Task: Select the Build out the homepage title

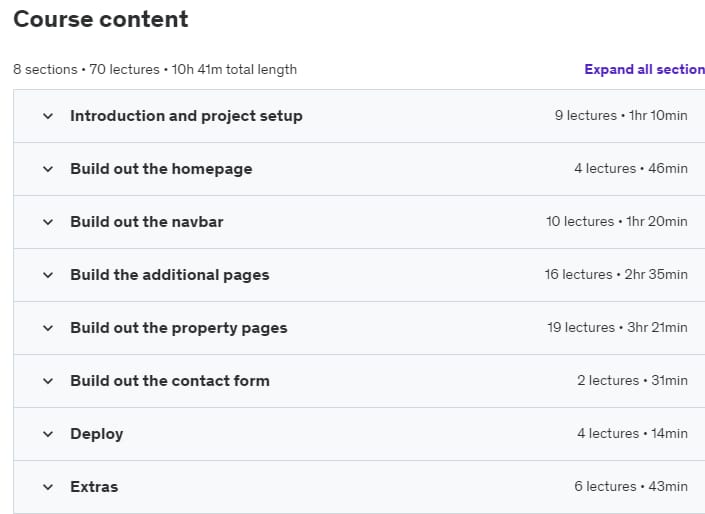Action: [161, 169]
